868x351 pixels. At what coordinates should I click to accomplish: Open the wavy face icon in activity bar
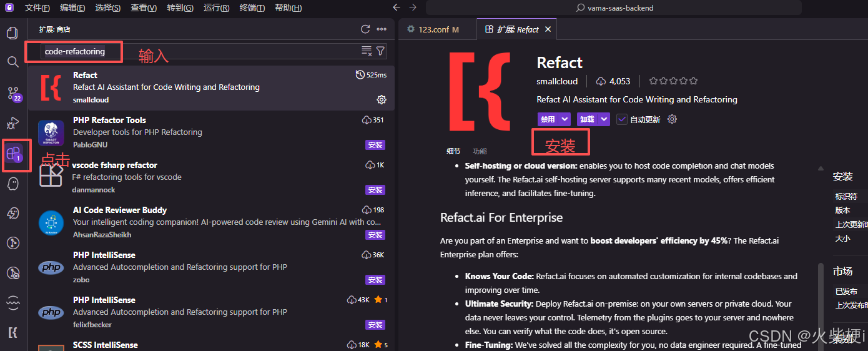12,303
